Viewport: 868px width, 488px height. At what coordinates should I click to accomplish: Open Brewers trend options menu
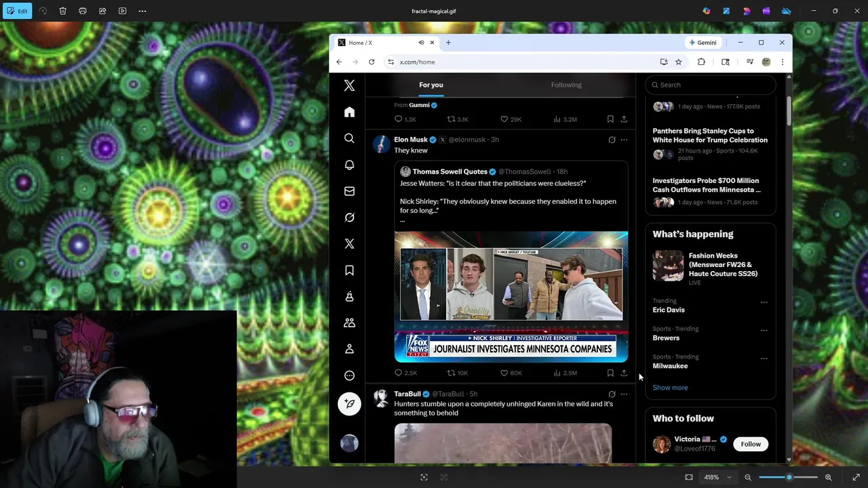pyautogui.click(x=764, y=331)
